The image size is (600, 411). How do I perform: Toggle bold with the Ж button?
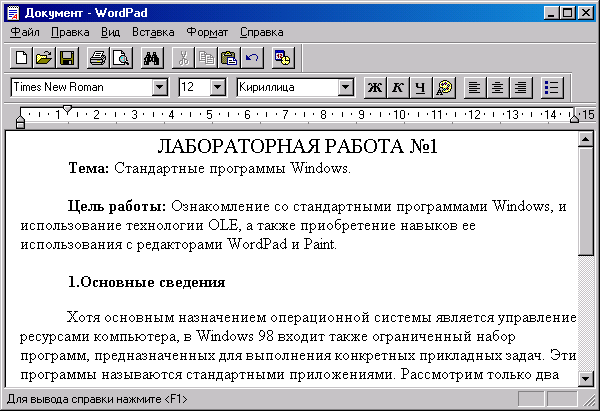coord(375,88)
